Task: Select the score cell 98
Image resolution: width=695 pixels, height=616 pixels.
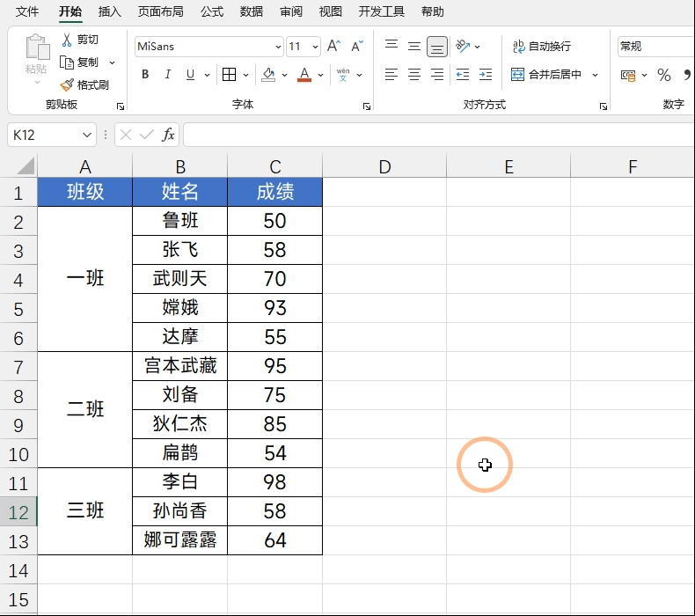Action: [x=274, y=482]
